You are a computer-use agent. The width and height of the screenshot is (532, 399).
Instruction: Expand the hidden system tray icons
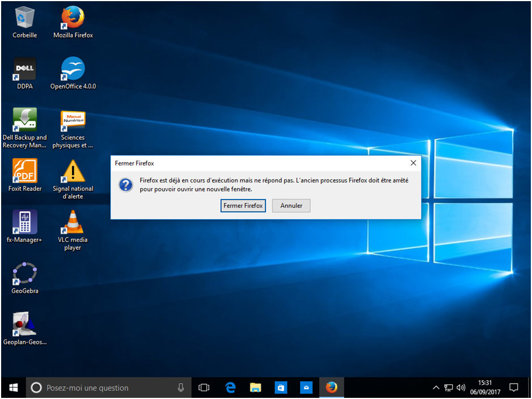click(x=436, y=388)
